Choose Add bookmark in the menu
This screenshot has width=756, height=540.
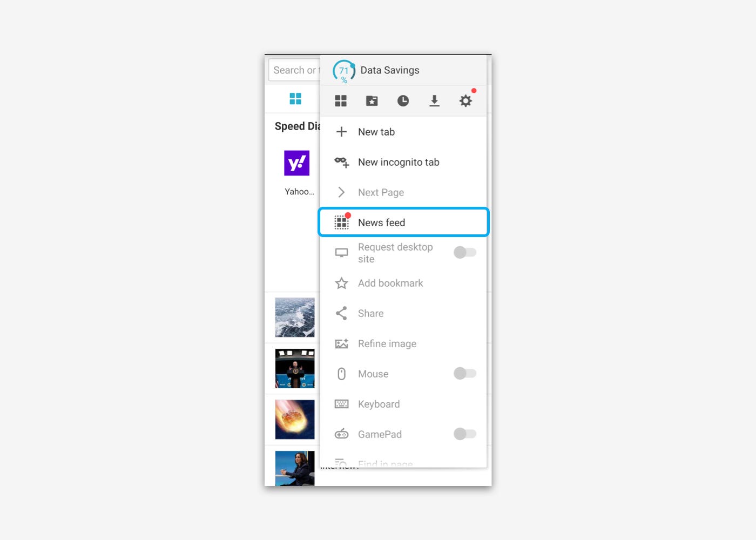403,283
